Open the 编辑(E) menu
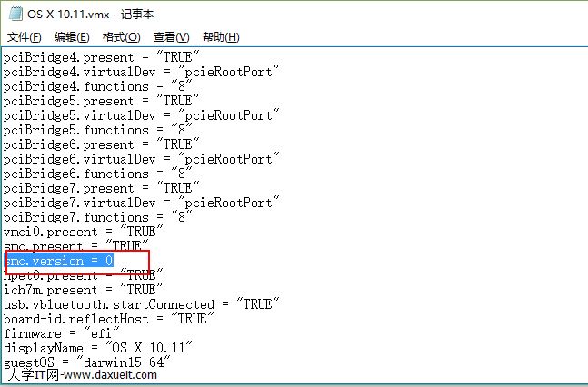The height and width of the screenshot is (387, 588). click(72, 36)
